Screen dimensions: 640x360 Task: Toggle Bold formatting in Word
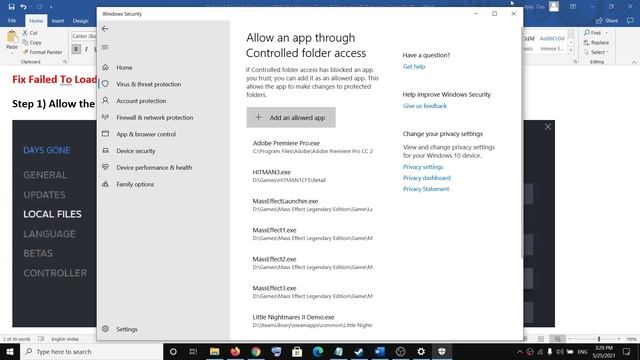tap(76, 49)
